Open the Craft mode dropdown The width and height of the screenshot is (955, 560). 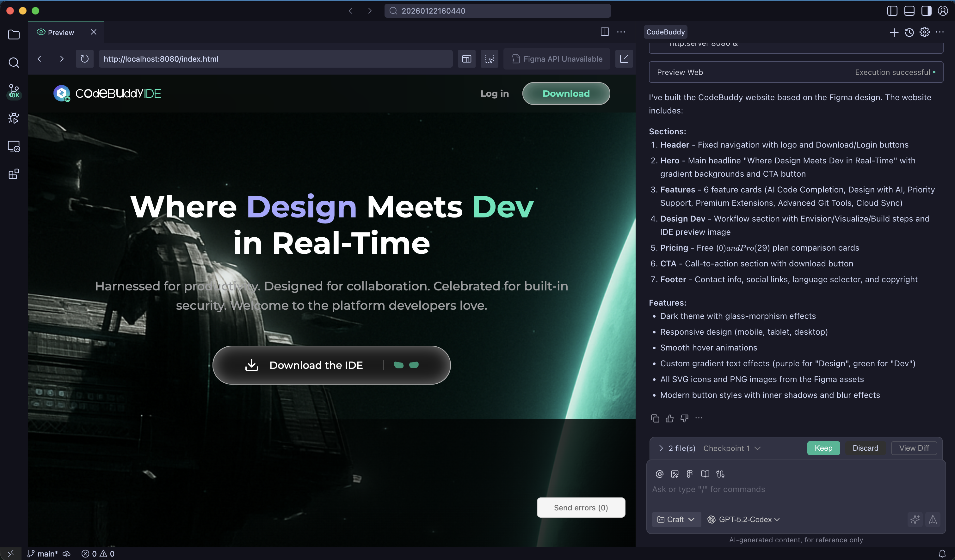pyautogui.click(x=676, y=519)
